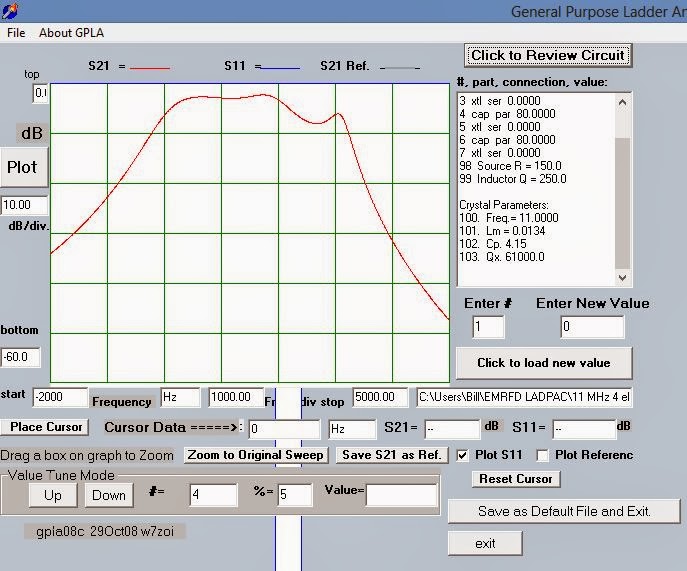Viewport: 687px width, 571px height.
Task: Enable the Plot Reference checkbox
Action: pyautogui.click(x=542, y=455)
